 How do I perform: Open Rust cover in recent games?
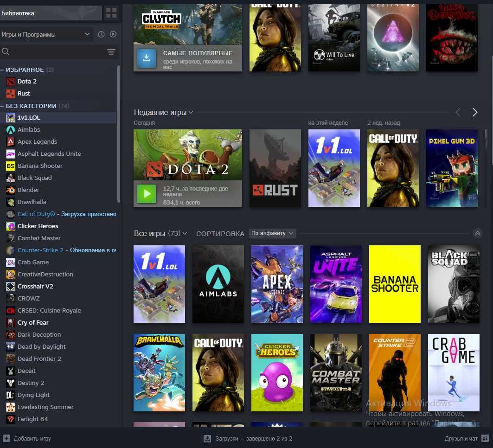pos(275,168)
